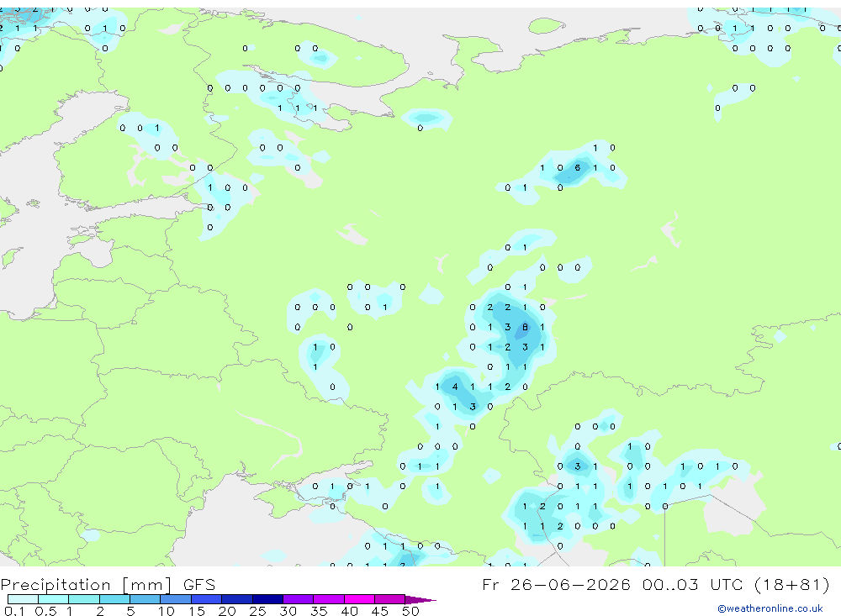Click the "20" legend scale label

pos(227,611)
